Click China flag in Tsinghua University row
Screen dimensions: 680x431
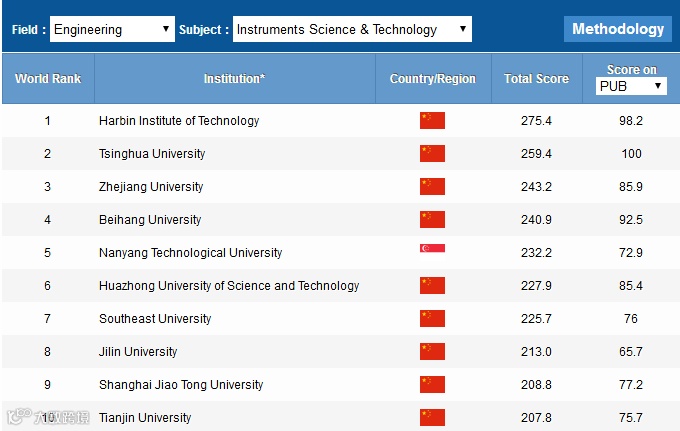(432, 154)
